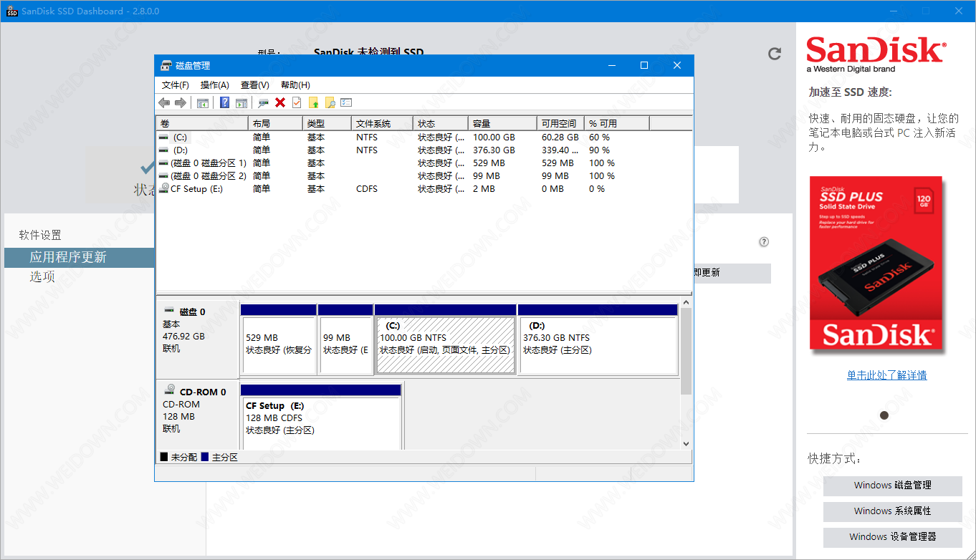
Task: Click the connect/rescan disk toolbar icon
Action: click(263, 102)
